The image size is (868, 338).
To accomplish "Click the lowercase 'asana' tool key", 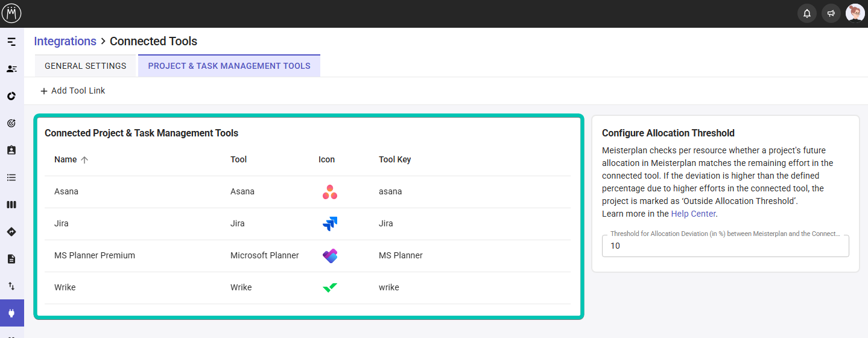I will click(390, 191).
